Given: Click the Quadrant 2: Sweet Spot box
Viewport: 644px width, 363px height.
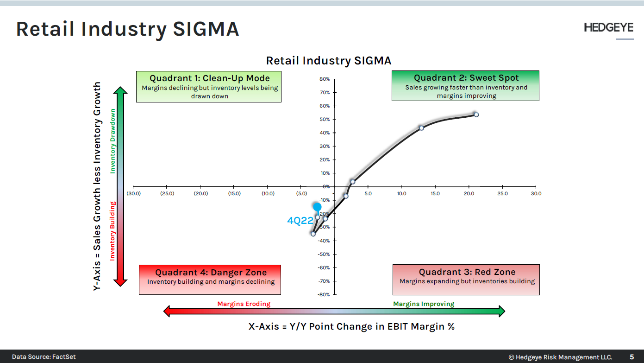Looking at the screenshot, I should 465,86.
